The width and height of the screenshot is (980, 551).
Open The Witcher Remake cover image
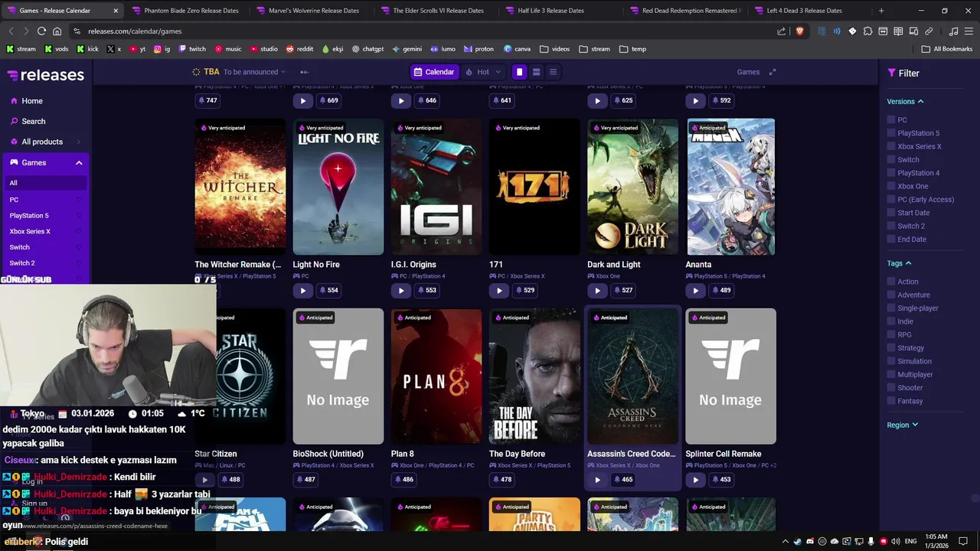(240, 187)
